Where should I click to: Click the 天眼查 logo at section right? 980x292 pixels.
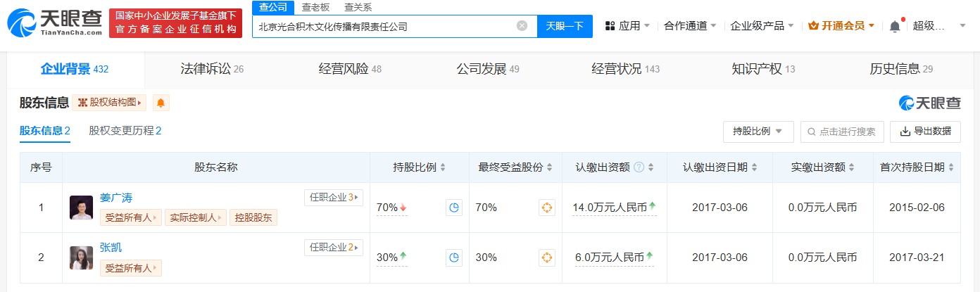(930, 103)
